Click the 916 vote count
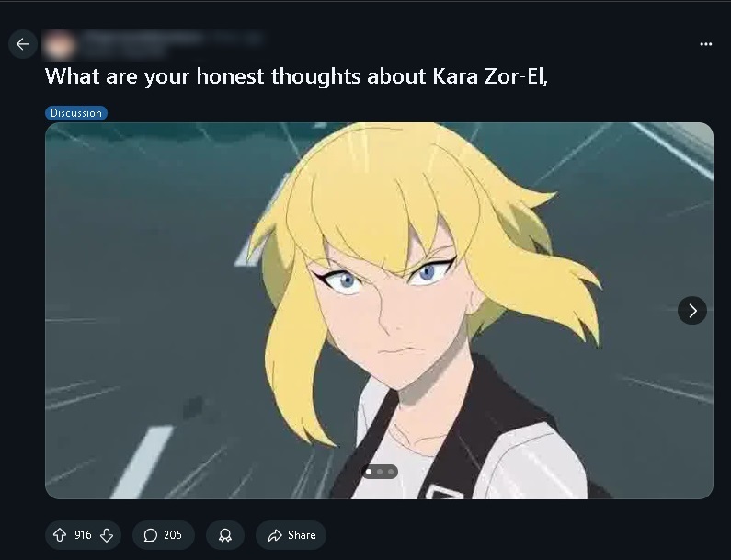This screenshot has height=560, width=731. (x=83, y=535)
